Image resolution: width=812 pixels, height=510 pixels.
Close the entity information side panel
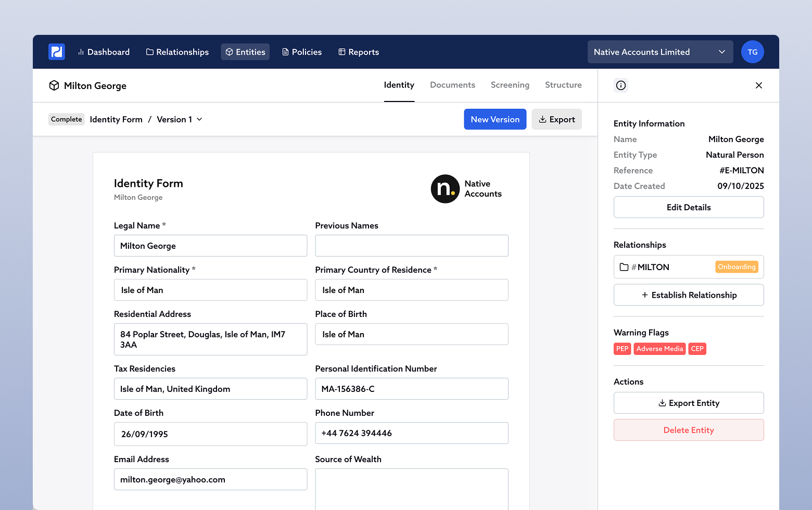tap(758, 85)
